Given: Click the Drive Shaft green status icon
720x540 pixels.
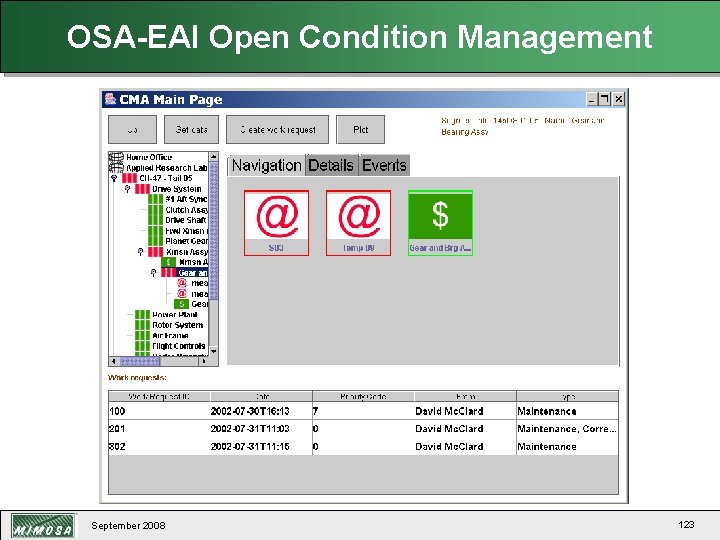Looking at the screenshot, I should point(155,220).
